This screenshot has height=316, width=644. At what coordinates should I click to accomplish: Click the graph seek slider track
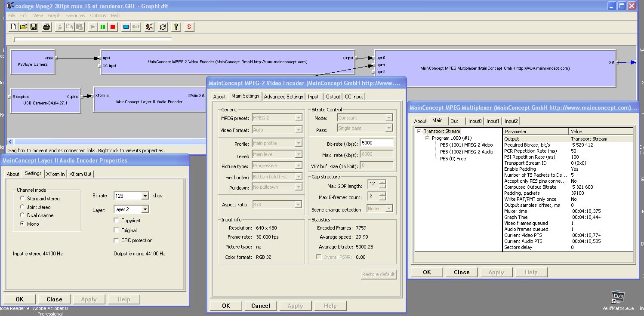point(93,40)
